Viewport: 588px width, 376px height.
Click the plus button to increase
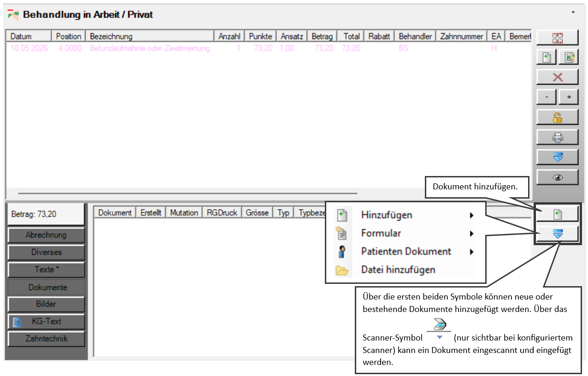tap(569, 97)
